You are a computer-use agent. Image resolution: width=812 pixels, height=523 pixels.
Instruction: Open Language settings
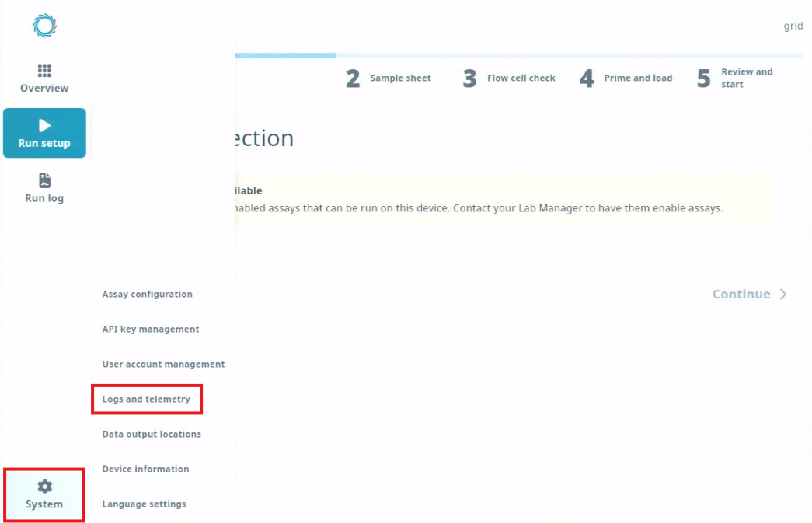tap(144, 504)
